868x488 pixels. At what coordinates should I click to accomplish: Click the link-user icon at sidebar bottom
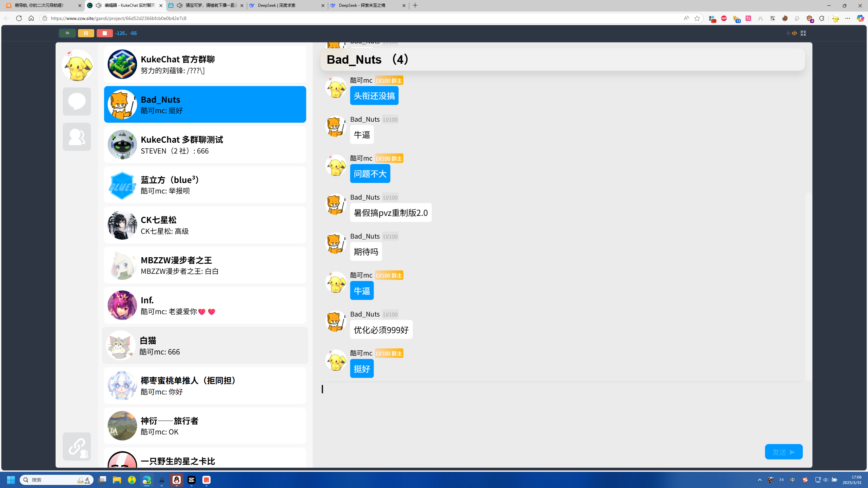(x=77, y=446)
